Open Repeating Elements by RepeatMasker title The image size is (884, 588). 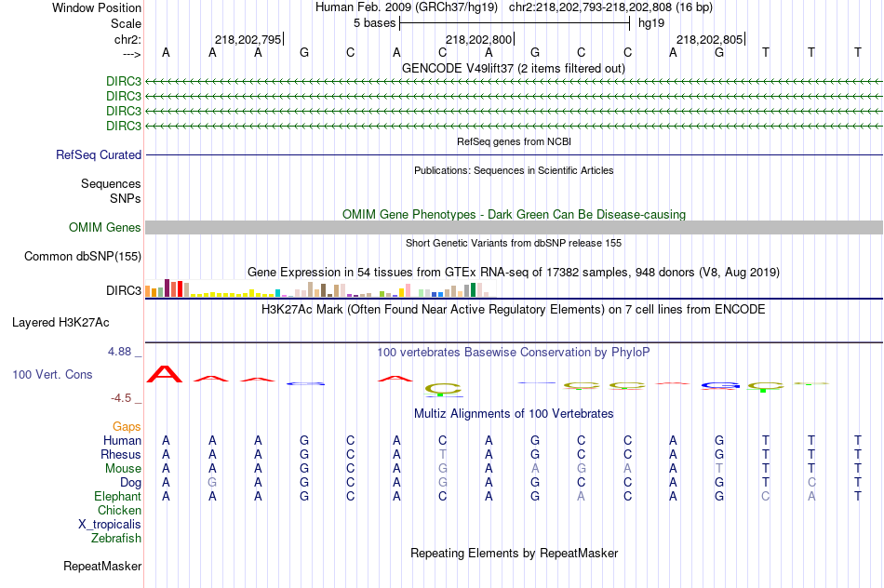(x=514, y=553)
